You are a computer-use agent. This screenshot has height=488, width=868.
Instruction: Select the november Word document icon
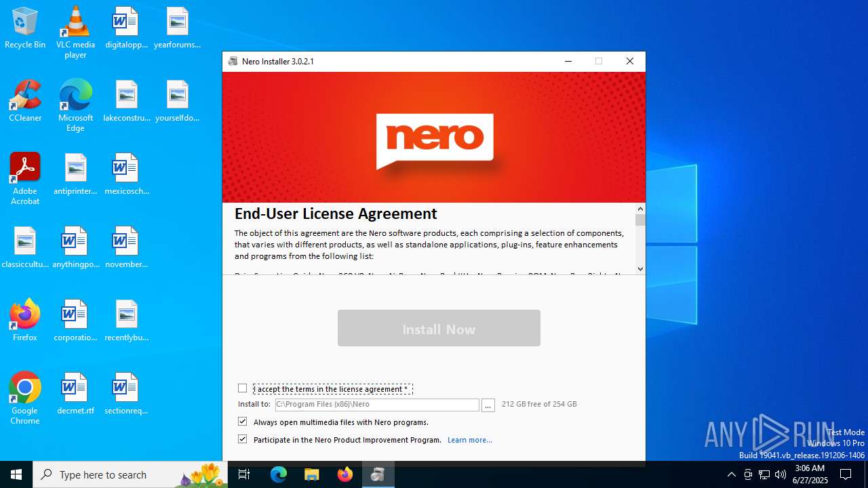tap(126, 248)
